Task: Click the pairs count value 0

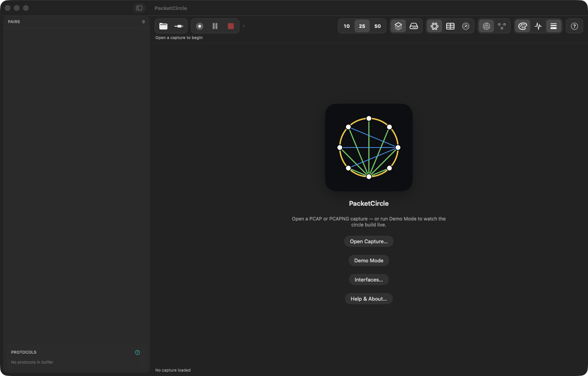Action: tap(143, 22)
